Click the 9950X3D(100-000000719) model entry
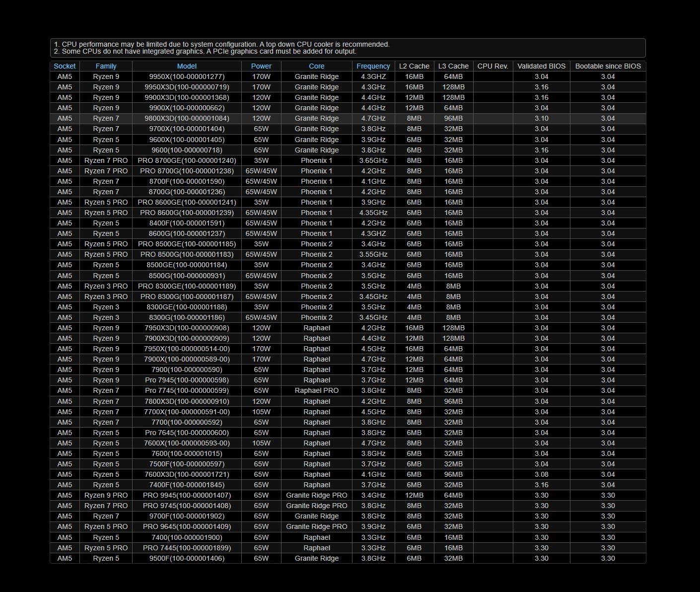This screenshot has height=592, width=700. click(187, 87)
